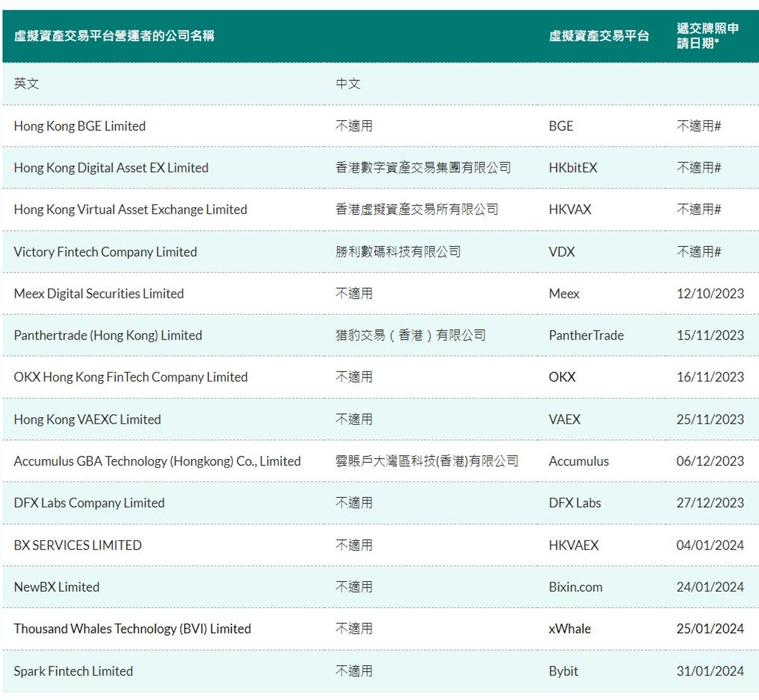Select Hong Kong Virtual Asset Exchange Limited

pyautogui.click(x=130, y=209)
